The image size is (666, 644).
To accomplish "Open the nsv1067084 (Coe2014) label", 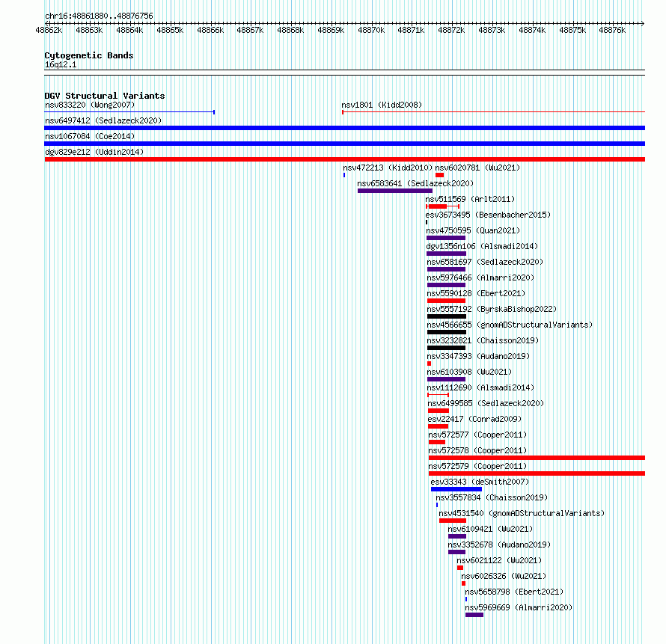I will tap(90, 136).
